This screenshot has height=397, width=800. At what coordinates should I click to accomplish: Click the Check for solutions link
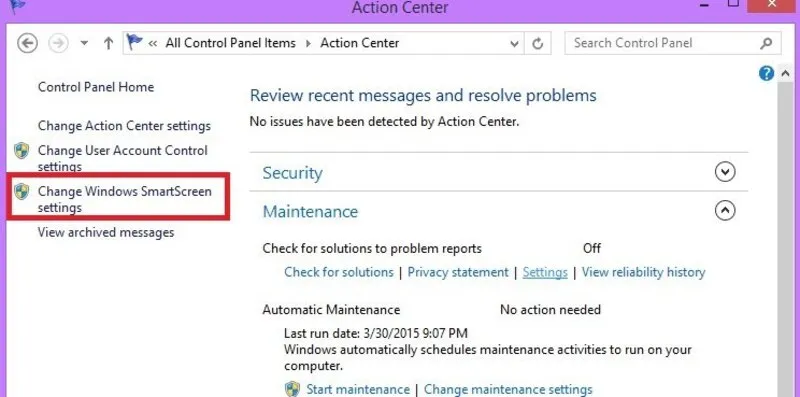point(339,272)
